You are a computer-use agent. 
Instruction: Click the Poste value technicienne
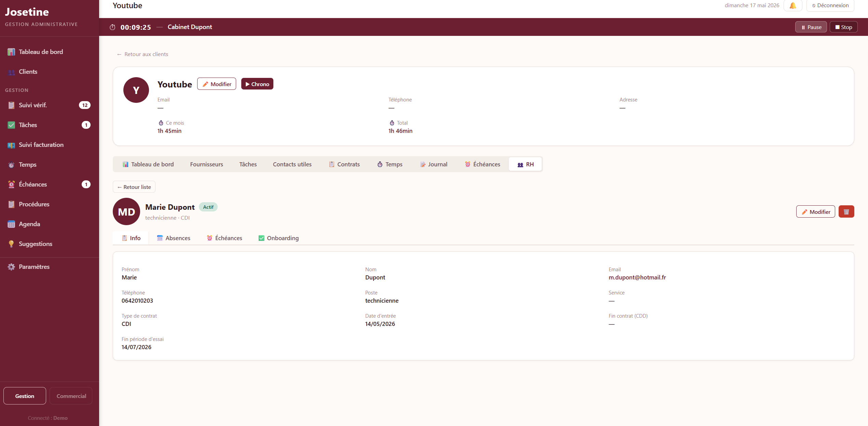point(382,301)
